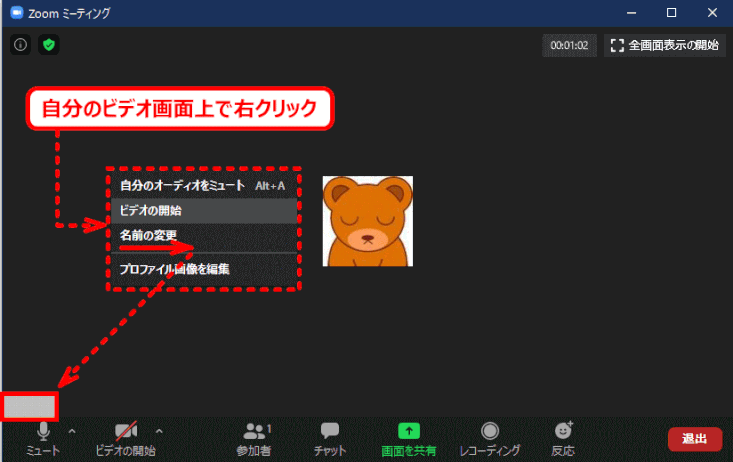The width and height of the screenshot is (733, 462).
Task: Click the red 退出 leave button
Action: [695, 439]
